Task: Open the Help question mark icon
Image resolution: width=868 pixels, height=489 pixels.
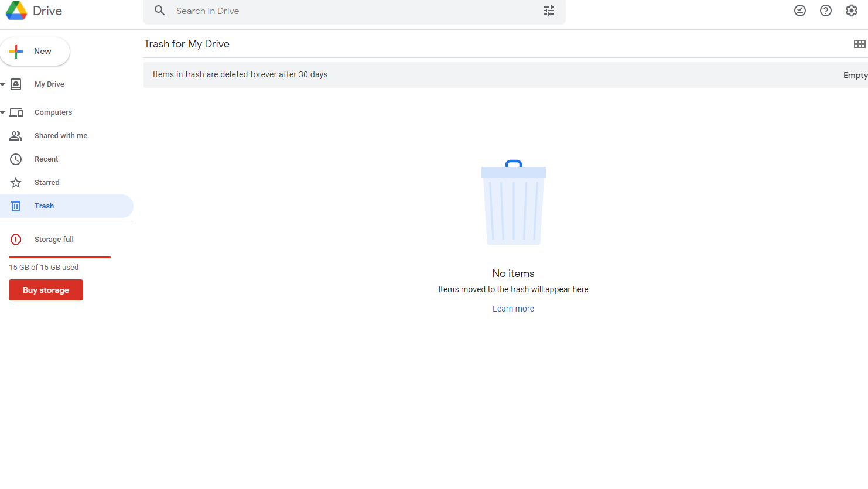Action: click(x=826, y=11)
